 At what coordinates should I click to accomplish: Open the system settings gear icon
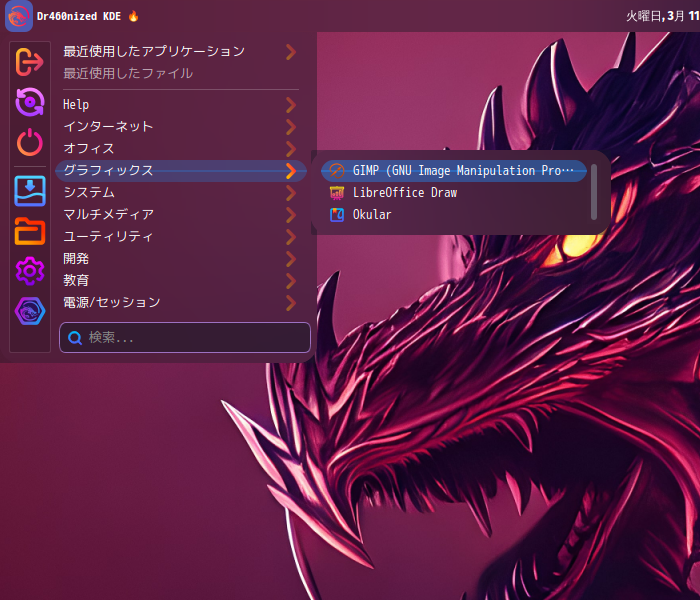(x=29, y=271)
